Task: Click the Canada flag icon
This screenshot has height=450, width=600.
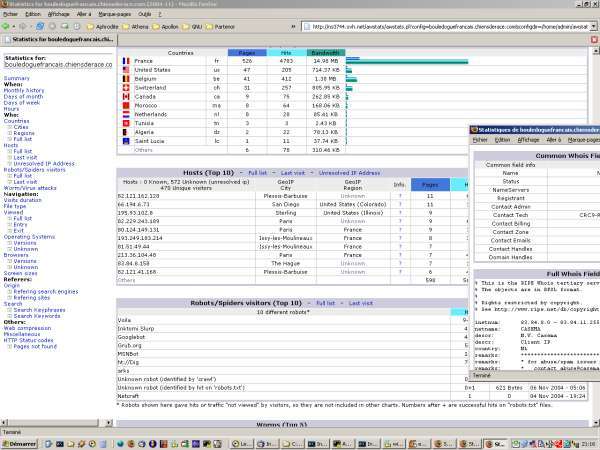Action: [126, 96]
